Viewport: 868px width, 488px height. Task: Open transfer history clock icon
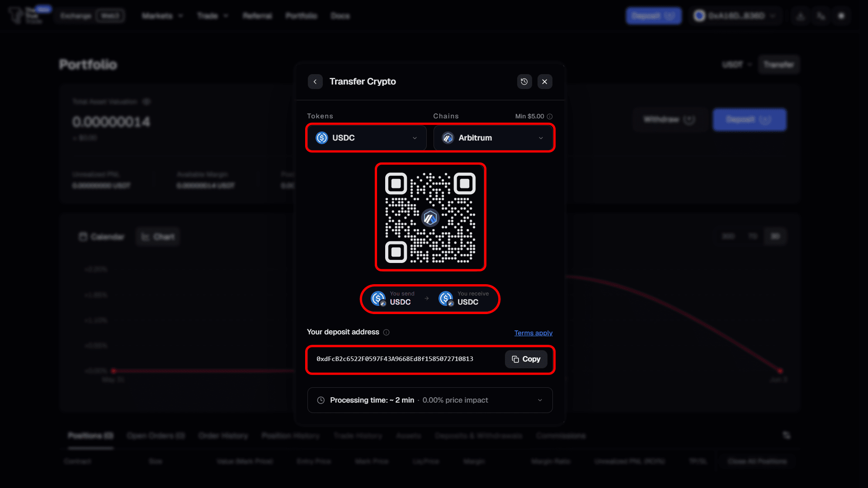click(524, 82)
